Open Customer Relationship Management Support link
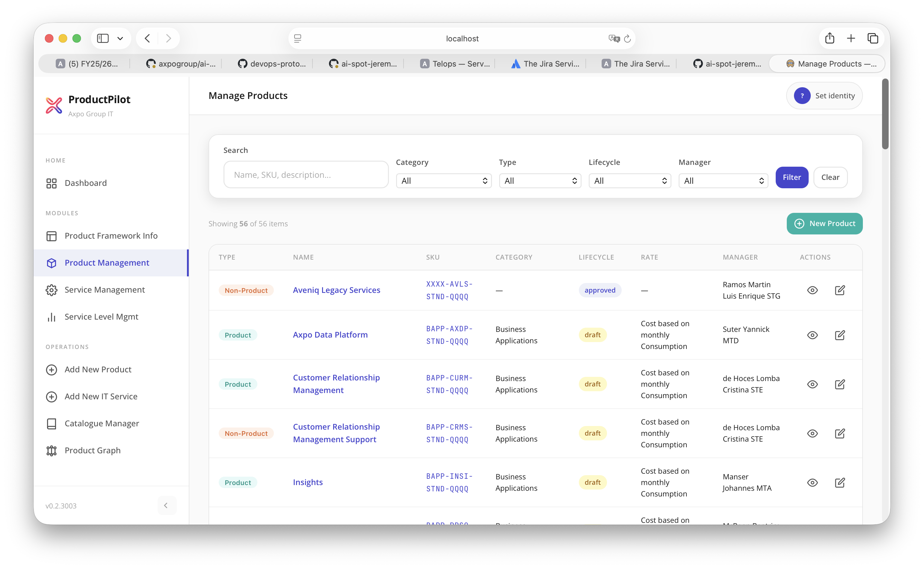Screen dimensions: 924x569 click(336, 433)
